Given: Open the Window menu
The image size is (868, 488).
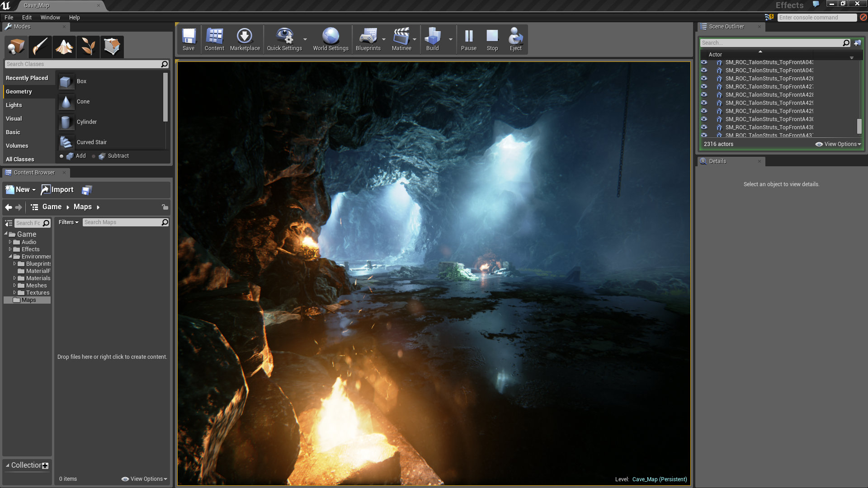Looking at the screenshot, I should (x=50, y=18).
